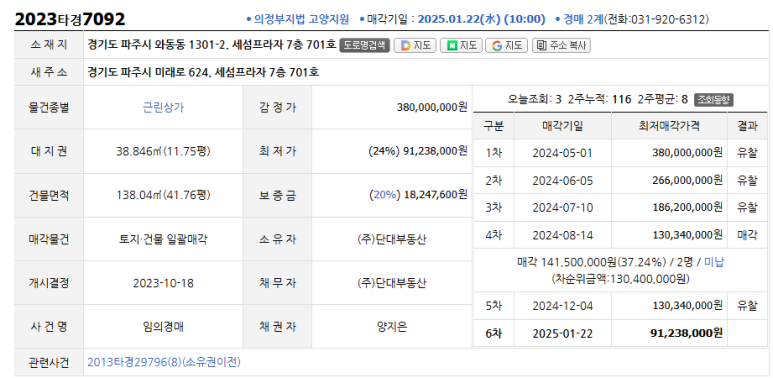The image size is (773, 378).
Task: Click 유찰 result in 5차 row
Action: coord(747,306)
